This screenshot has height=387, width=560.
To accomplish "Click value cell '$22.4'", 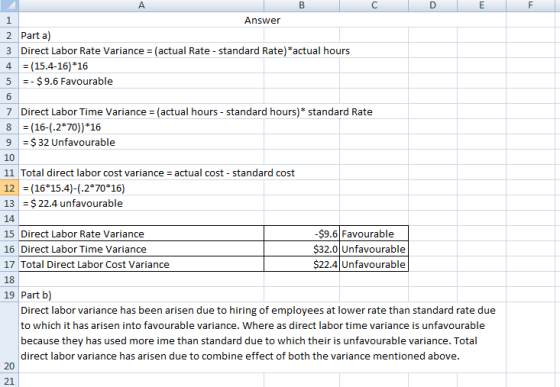I will coord(302,264).
